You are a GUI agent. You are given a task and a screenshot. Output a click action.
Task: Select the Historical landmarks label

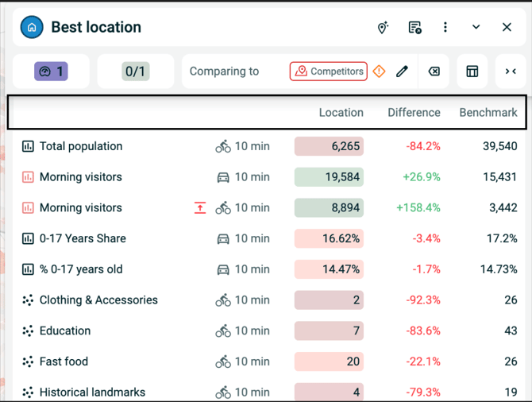tap(92, 392)
